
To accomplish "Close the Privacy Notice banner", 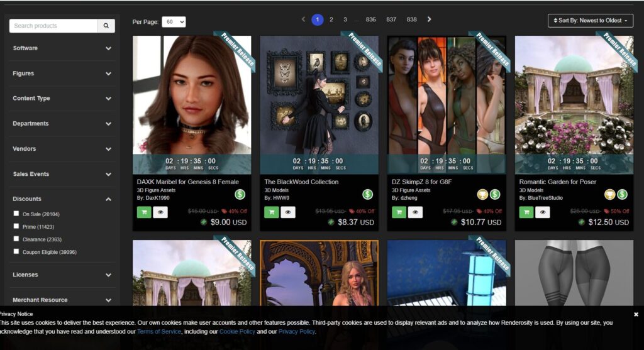I will coord(636,314).
